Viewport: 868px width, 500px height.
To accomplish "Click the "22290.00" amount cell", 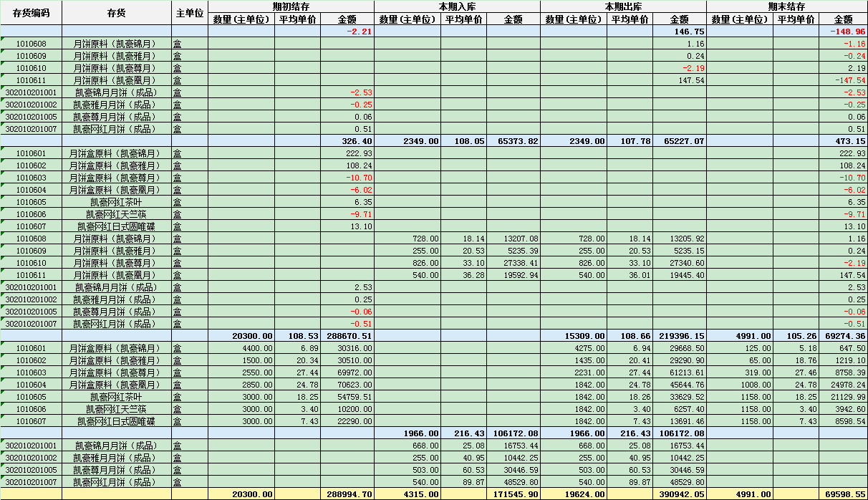I will coord(346,421).
